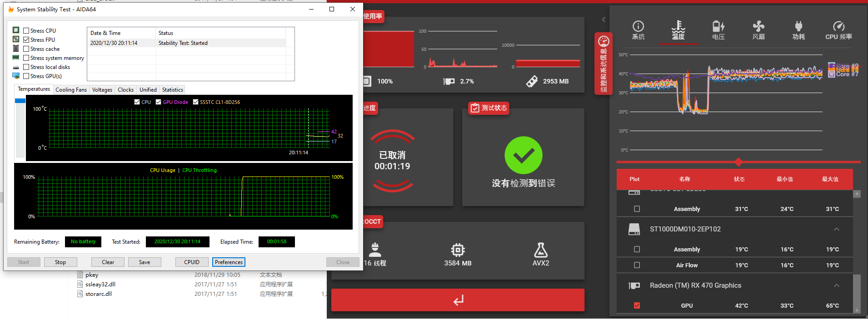
Task: Switch to the Unified tab
Action: pos(148,90)
